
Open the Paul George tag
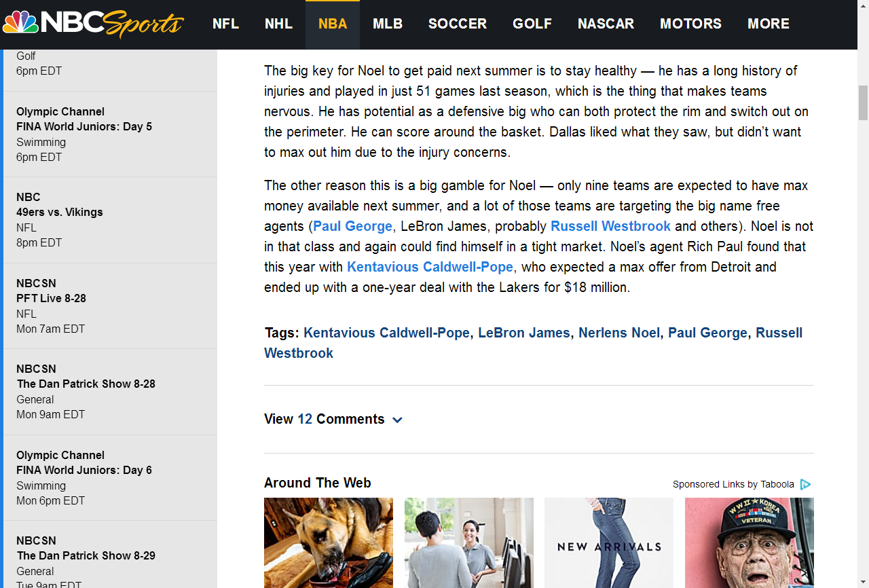click(707, 333)
